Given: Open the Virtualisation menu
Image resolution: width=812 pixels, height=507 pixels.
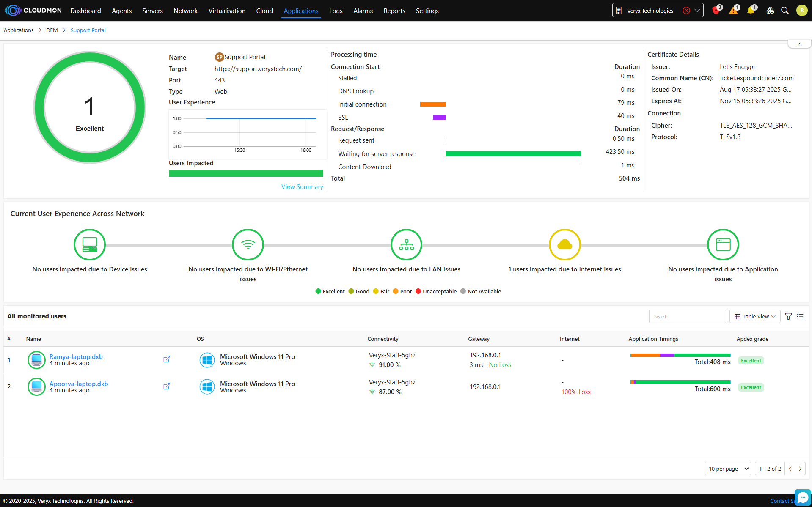Looking at the screenshot, I should tap(227, 11).
